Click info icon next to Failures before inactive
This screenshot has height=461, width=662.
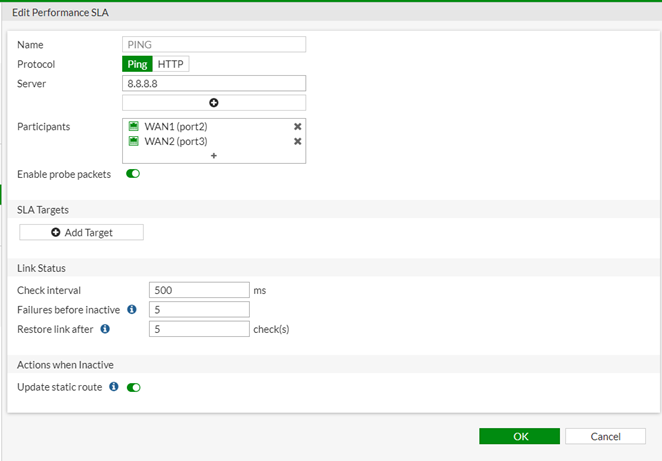[x=132, y=310]
